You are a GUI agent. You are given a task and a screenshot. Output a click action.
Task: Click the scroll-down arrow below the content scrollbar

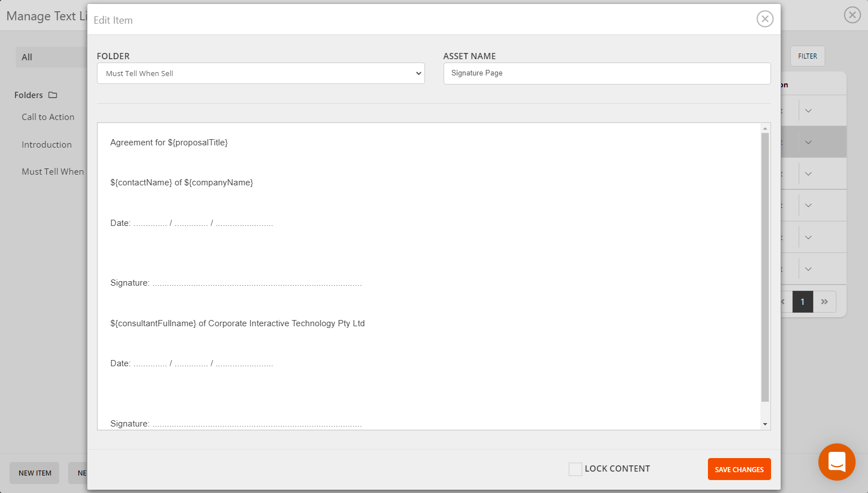tap(765, 423)
